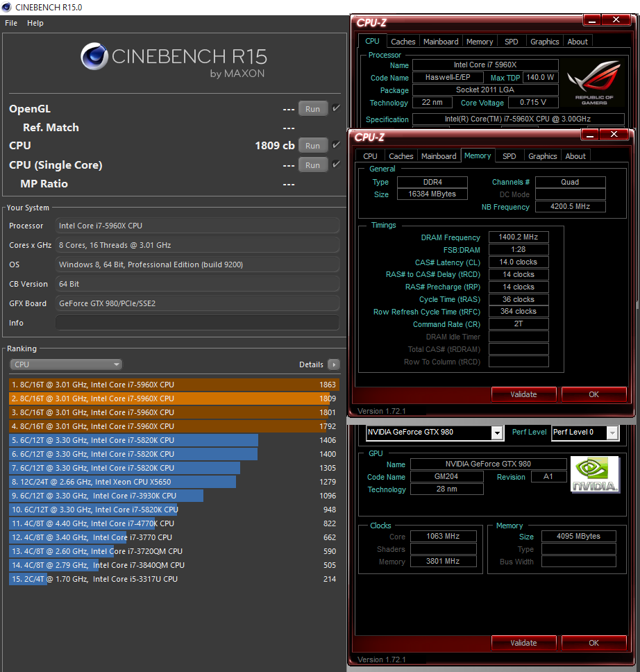Select Caches tab in the Memory CPU-Z window

[x=401, y=156]
